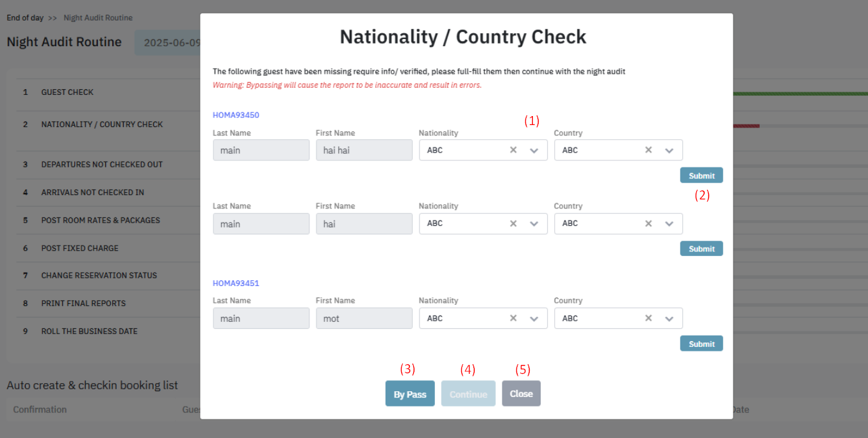Clear the Nationality value for guest "mot"
868x438 pixels.
pos(513,318)
